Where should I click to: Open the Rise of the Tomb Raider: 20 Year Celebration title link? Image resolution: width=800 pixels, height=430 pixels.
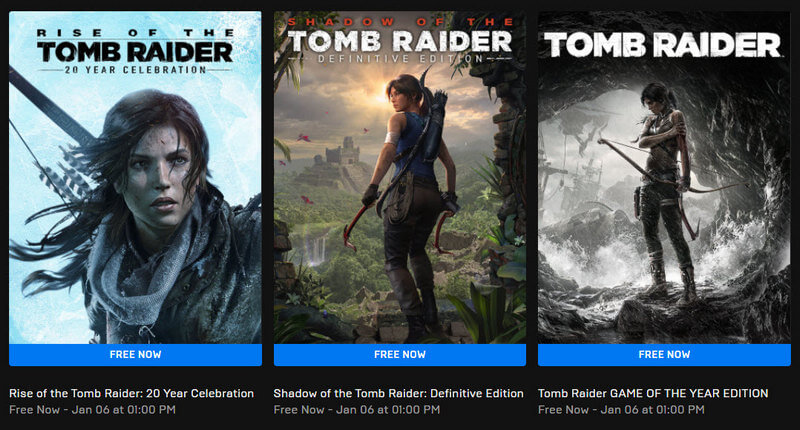coord(132,393)
